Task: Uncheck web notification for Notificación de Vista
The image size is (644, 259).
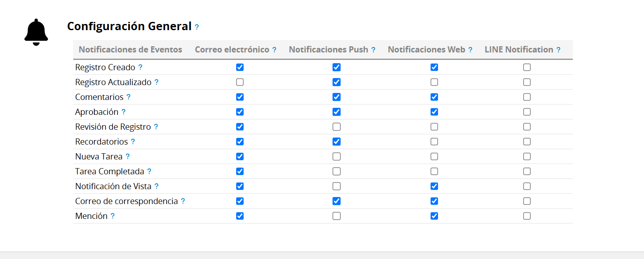Action: pyautogui.click(x=434, y=186)
